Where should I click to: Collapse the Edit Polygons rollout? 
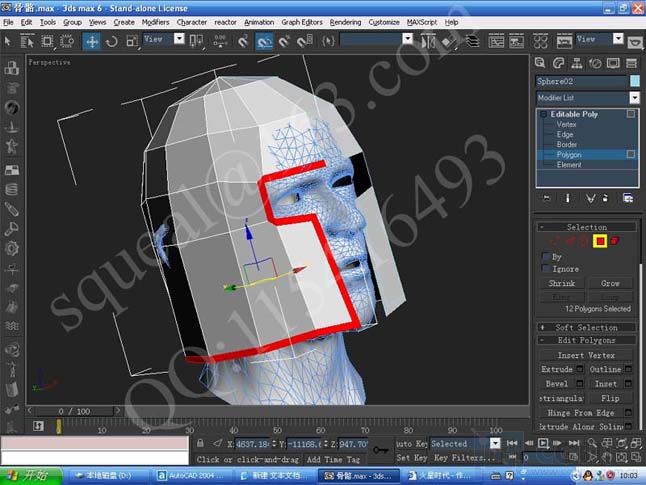point(587,340)
